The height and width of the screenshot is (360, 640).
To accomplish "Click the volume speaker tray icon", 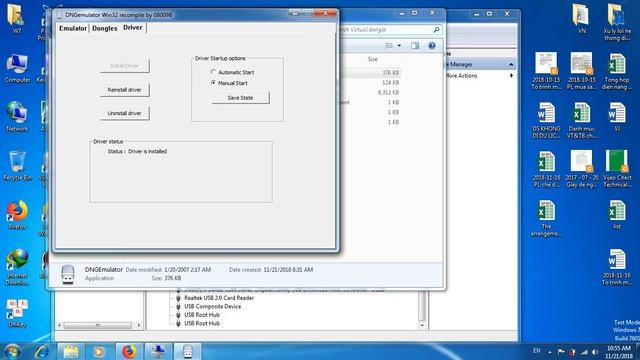I will click(595, 352).
